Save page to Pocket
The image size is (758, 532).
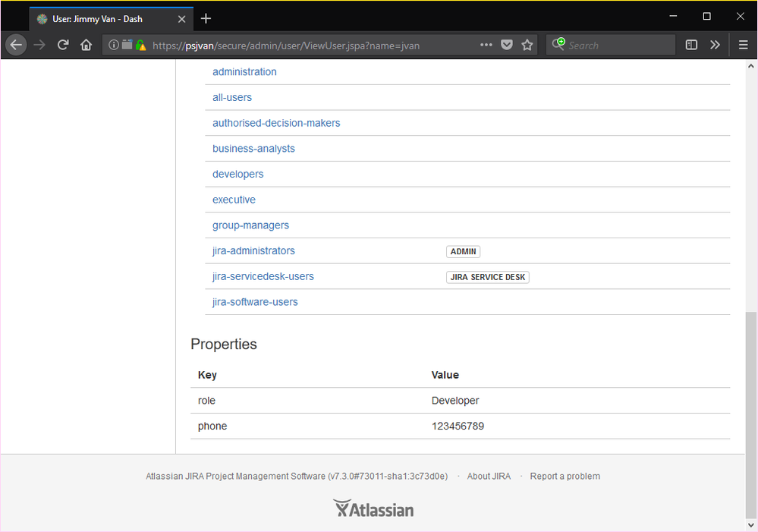(x=507, y=45)
